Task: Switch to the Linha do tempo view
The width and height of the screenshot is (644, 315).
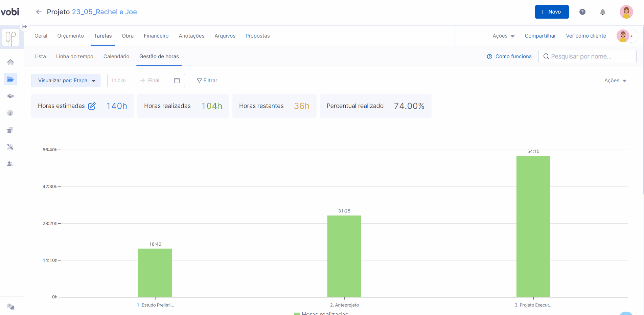Action: coord(74,57)
